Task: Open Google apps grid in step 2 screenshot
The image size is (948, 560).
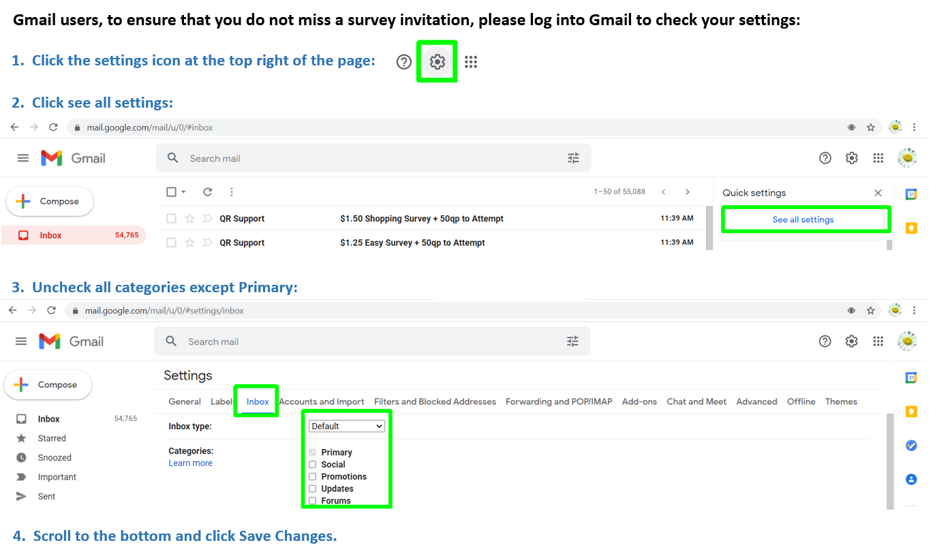Action: (878, 158)
